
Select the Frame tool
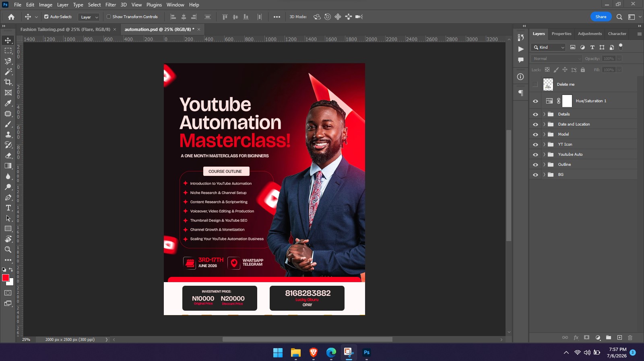pyautogui.click(x=8, y=93)
